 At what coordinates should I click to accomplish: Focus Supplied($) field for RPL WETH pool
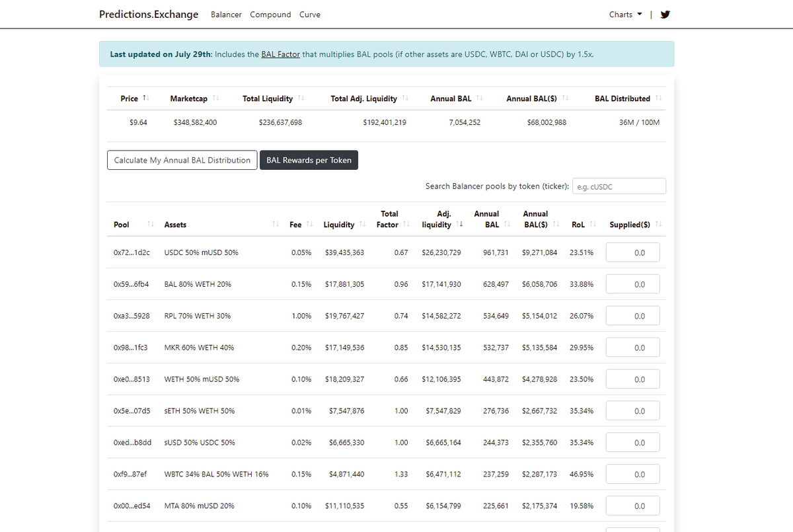[x=633, y=316]
